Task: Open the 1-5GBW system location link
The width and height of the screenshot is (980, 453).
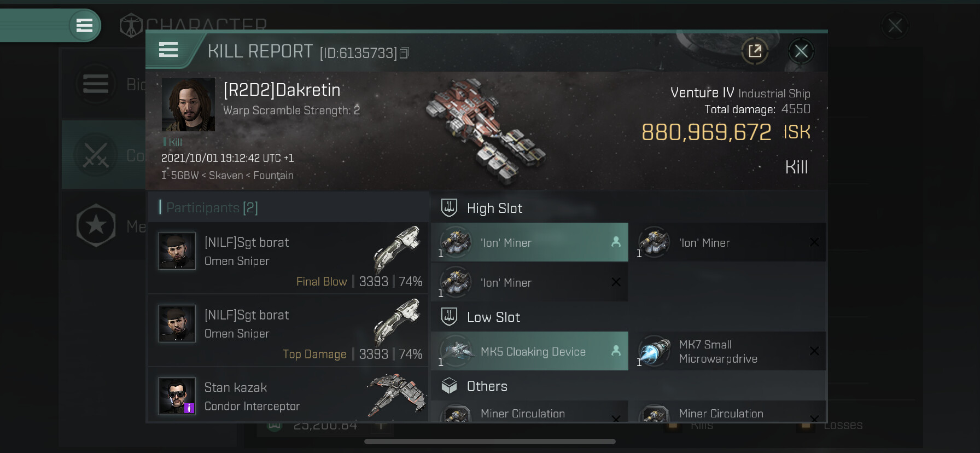Action: point(179,175)
